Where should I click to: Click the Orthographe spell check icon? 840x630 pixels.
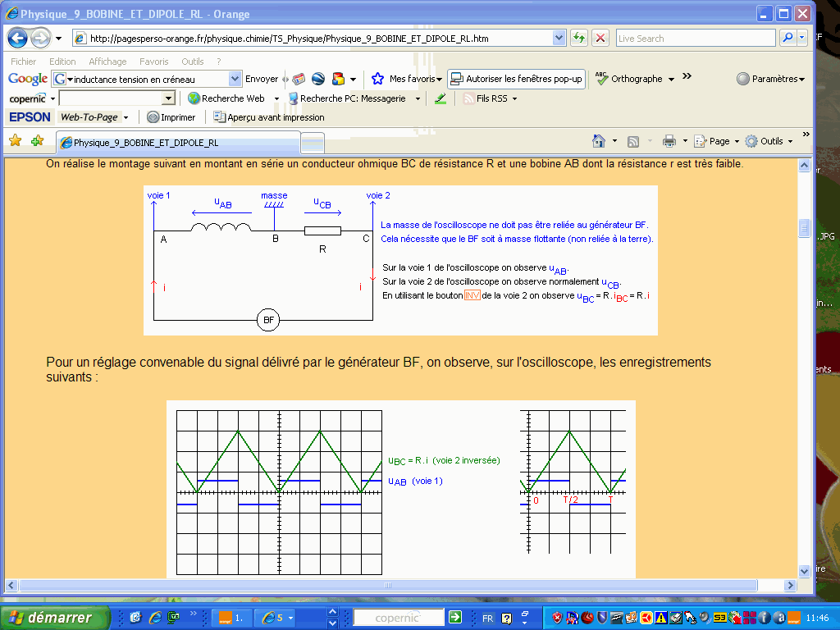point(601,79)
